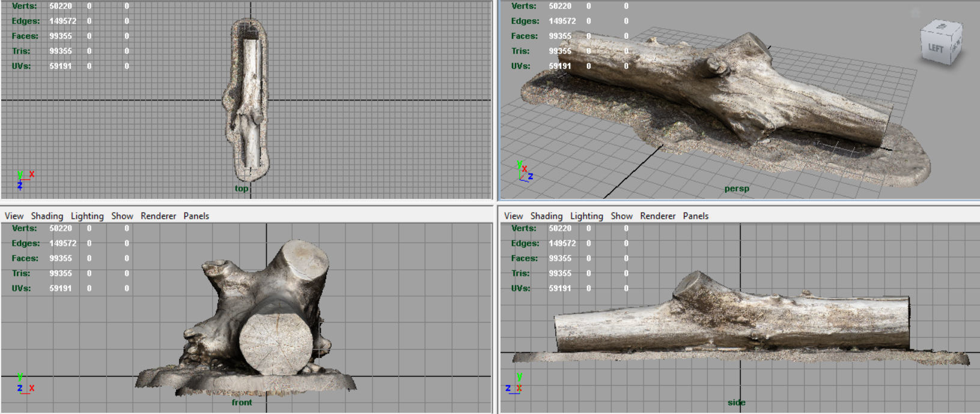
Task: Open Show menu in side panel
Action: (x=621, y=216)
